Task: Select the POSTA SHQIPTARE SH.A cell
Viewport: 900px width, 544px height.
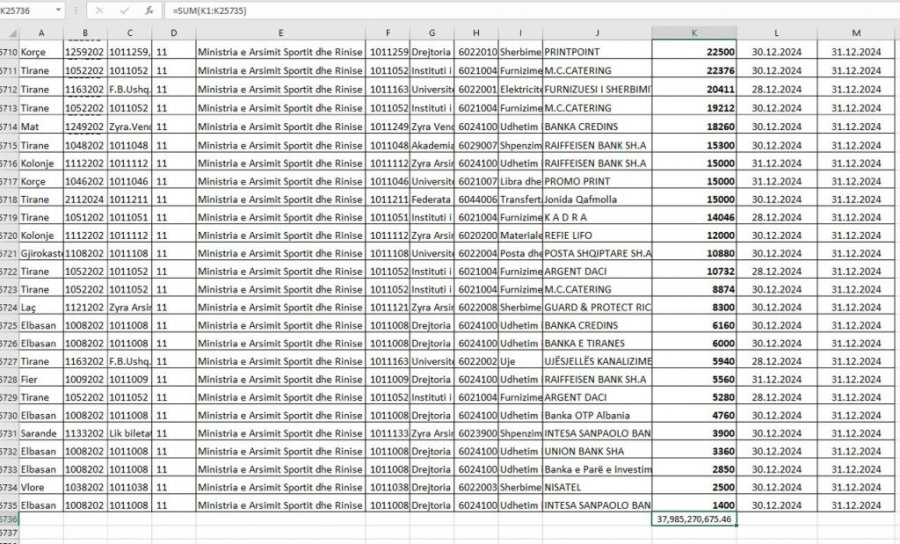Action: [x=597, y=253]
